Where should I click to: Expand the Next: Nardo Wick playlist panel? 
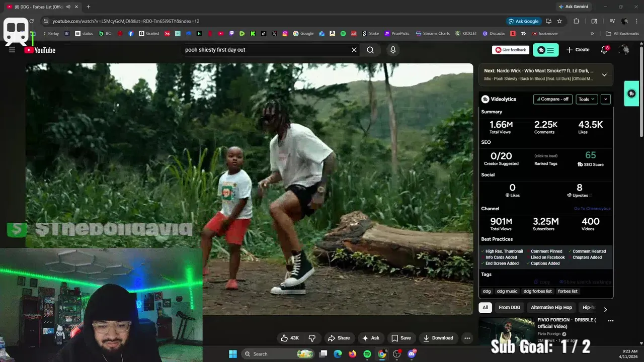604,74
